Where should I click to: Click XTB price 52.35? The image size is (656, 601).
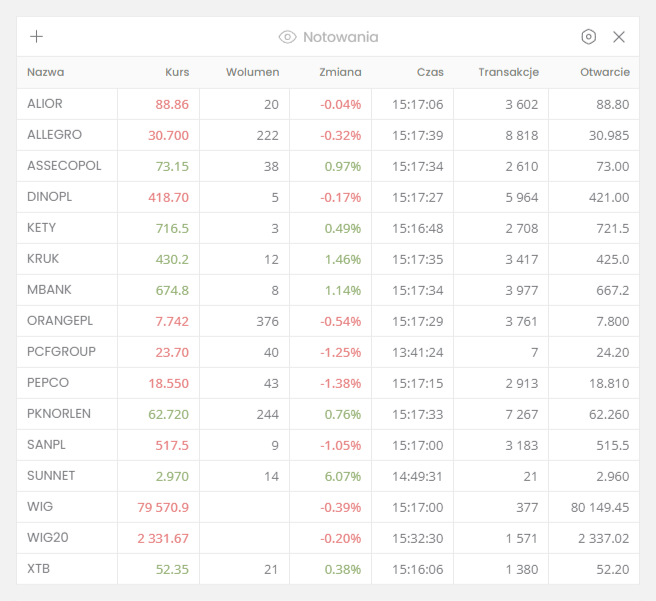(172, 569)
